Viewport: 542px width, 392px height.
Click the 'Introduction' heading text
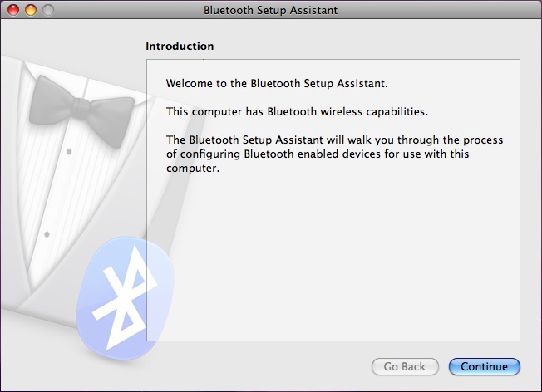tap(180, 47)
